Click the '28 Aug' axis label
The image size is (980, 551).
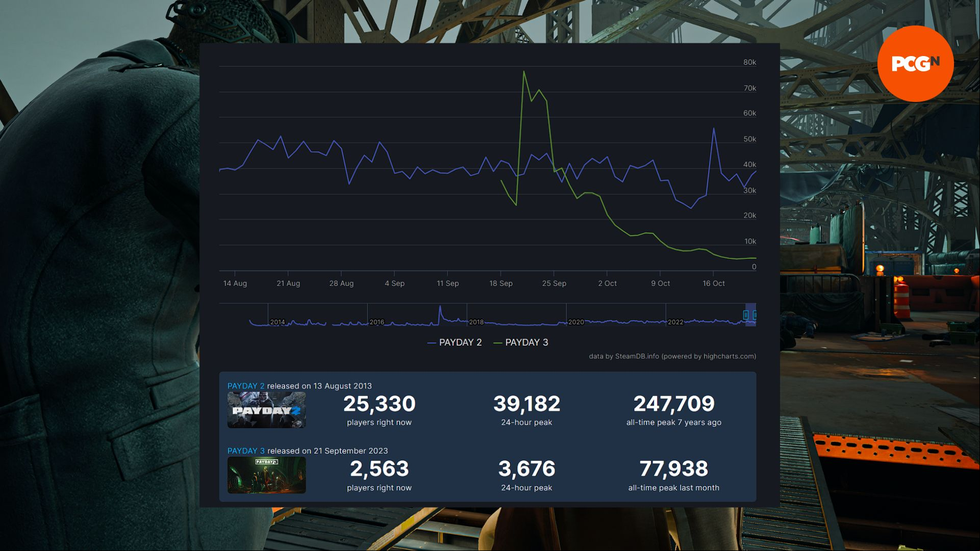pos(341,283)
